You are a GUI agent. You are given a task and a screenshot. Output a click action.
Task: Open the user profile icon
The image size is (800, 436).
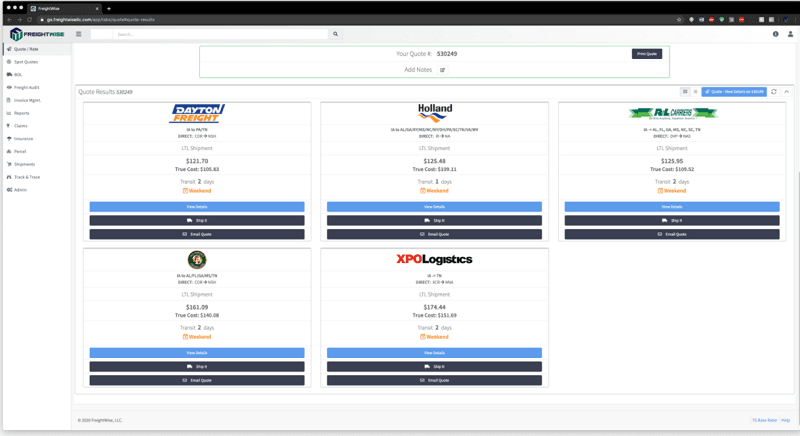pyautogui.click(x=790, y=34)
